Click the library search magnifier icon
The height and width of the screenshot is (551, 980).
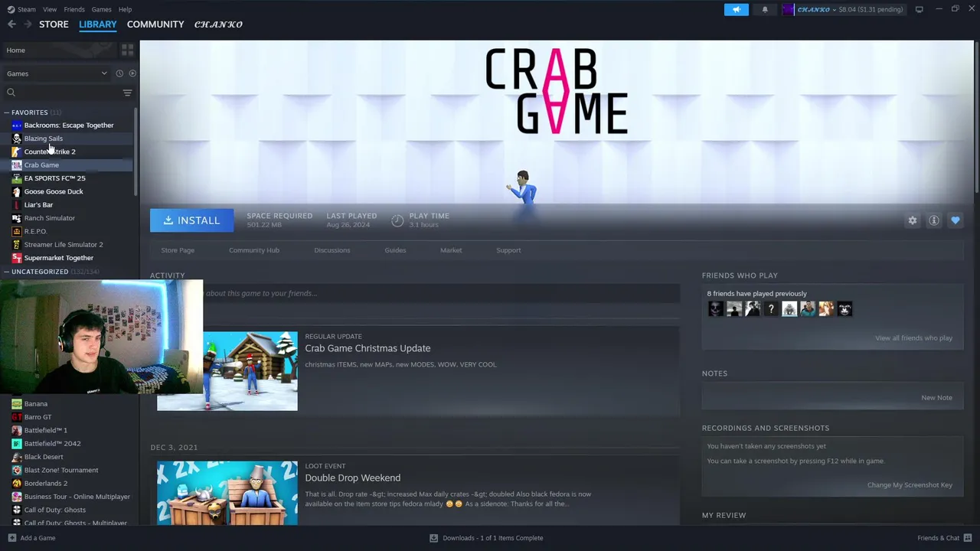[x=11, y=93]
